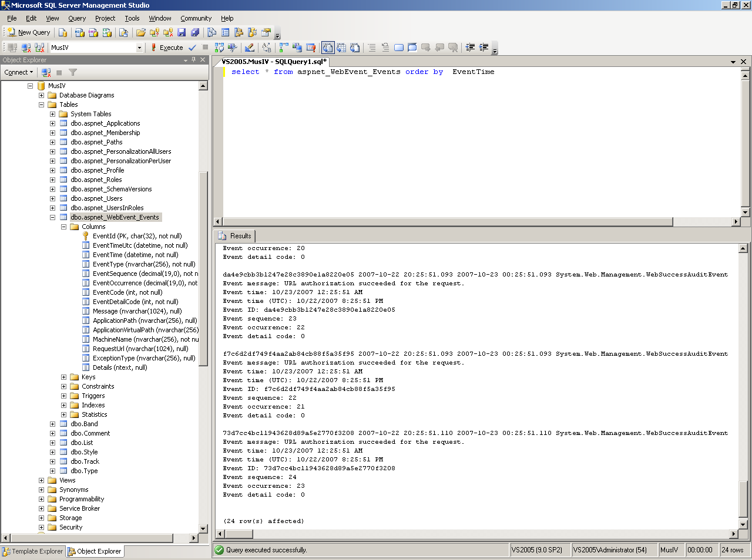
Task: Click Specify Values for Template Parameters icon
Action: click(267, 48)
